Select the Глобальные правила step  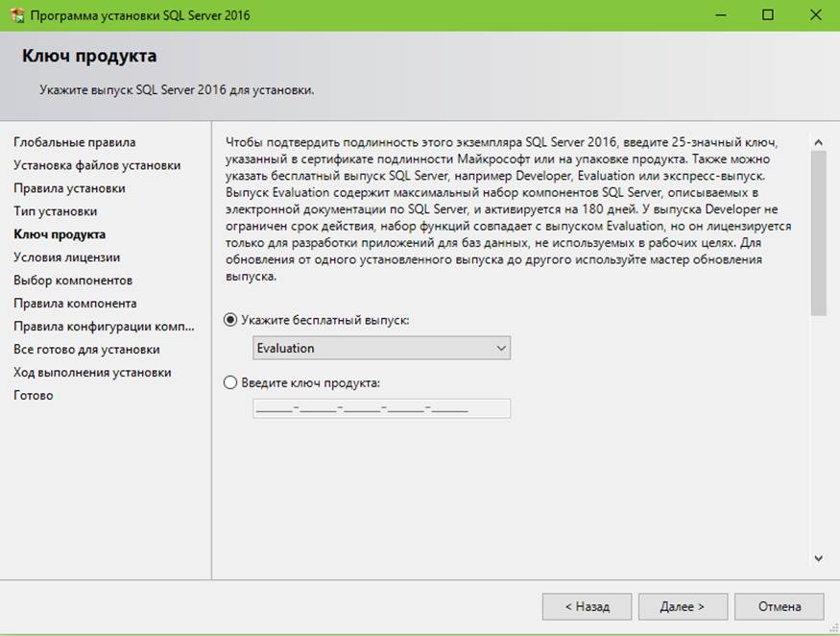click(75, 142)
